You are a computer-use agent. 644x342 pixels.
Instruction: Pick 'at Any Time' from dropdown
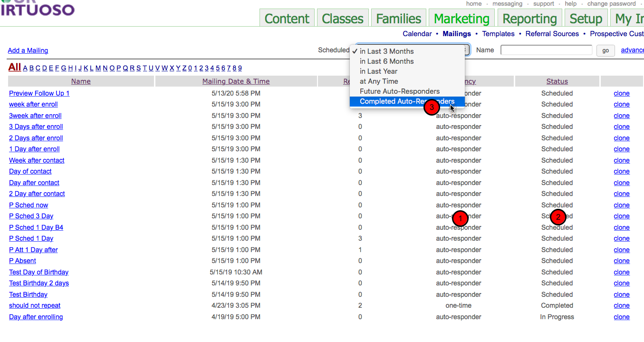click(x=379, y=81)
